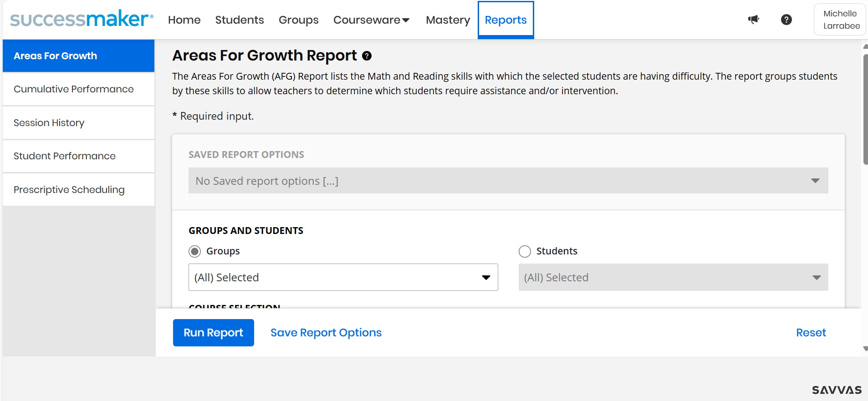Open the Students (All) Selected dropdown
868x401 pixels.
coord(673,277)
